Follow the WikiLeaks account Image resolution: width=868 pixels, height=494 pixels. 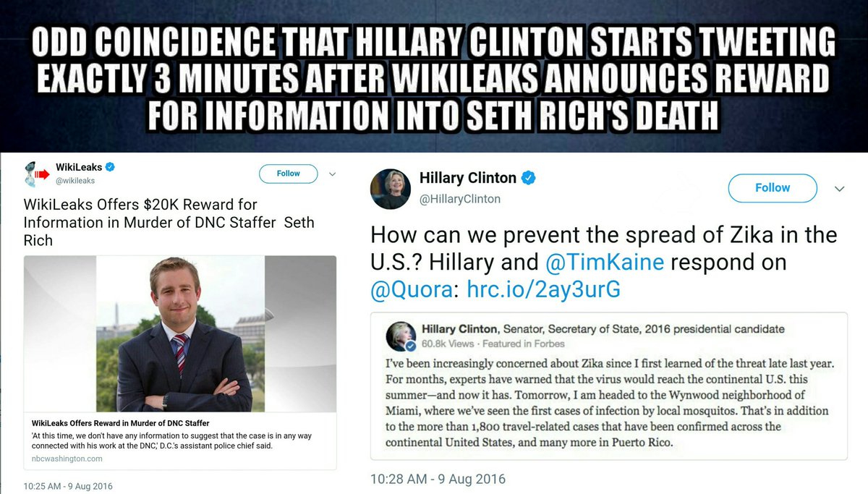coord(289,174)
